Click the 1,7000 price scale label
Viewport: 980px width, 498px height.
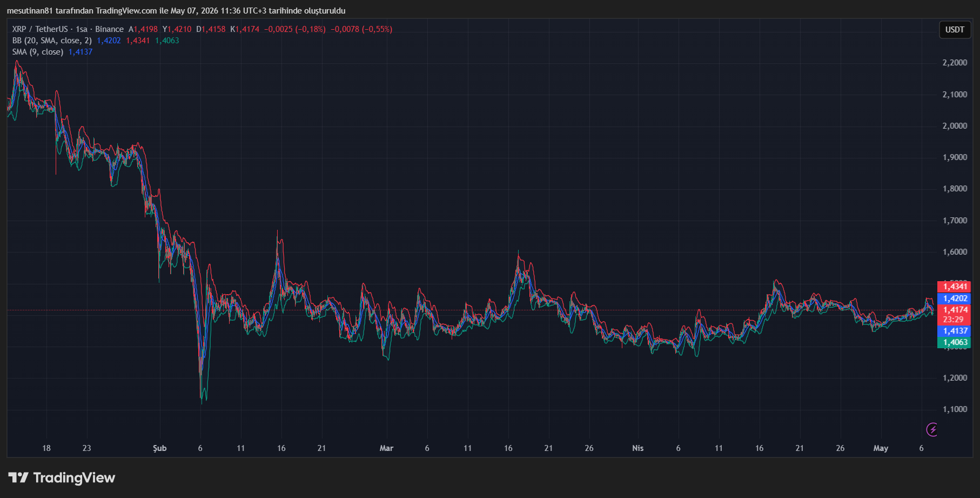pos(955,221)
